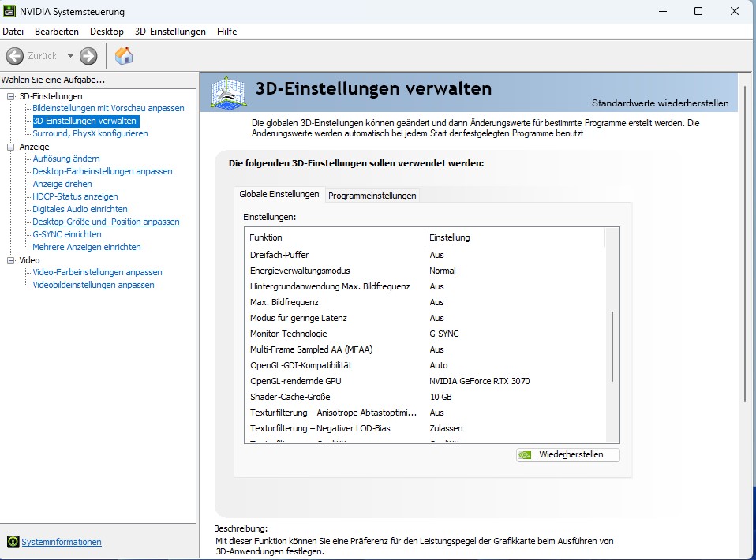Click the Forward arrow icon in toolbar
Viewport: 756px width, 560px height.
point(88,56)
